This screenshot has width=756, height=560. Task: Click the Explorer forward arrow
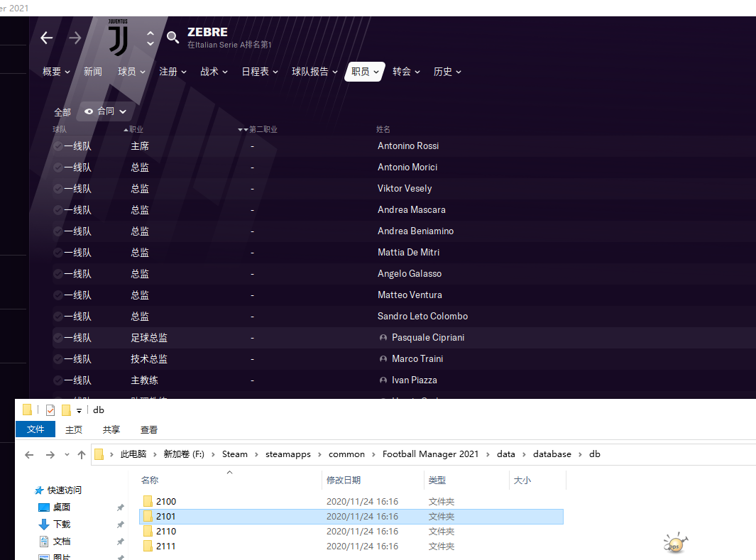coord(50,454)
